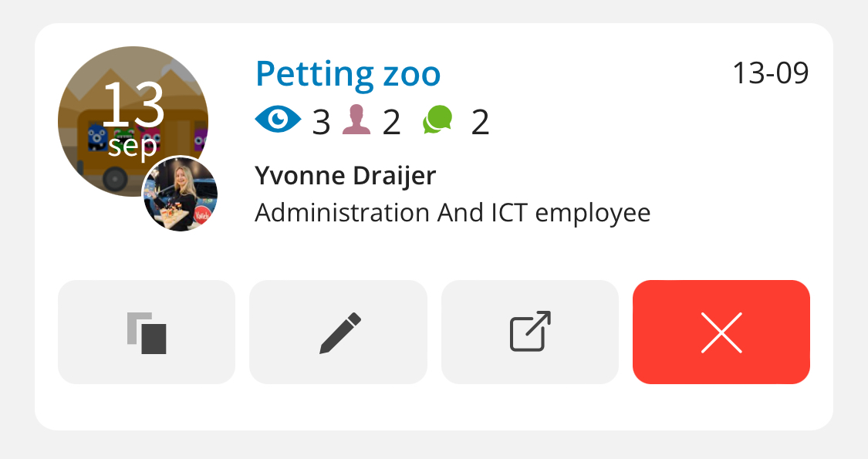The width and height of the screenshot is (868, 459).
Task: Click the 13 sep event image
Action: (133, 121)
